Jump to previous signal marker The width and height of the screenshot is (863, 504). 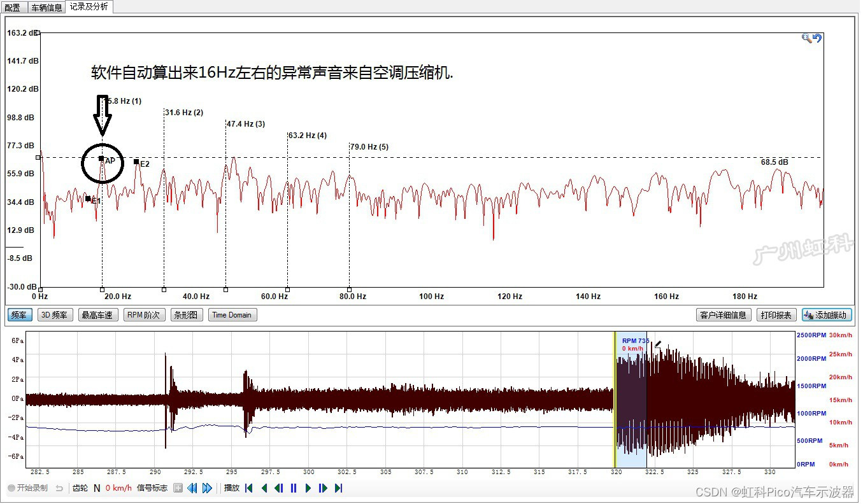(x=192, y=488)
